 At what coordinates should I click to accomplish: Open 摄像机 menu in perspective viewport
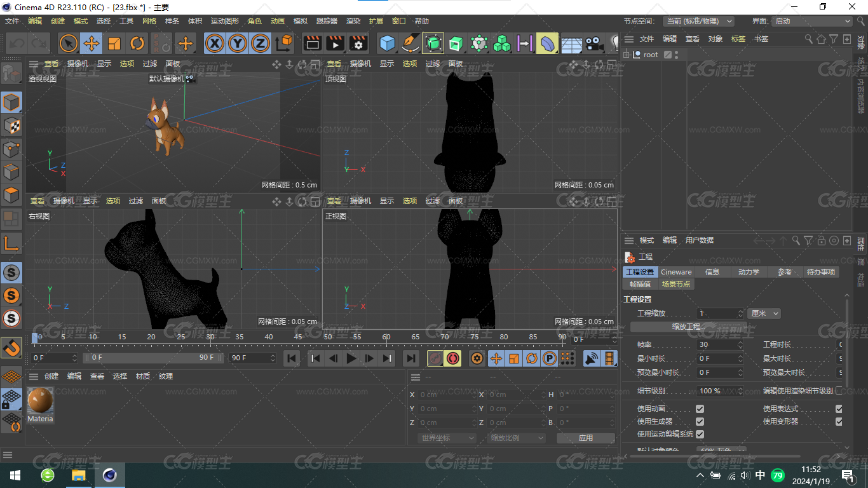pyautogui.click(x=78, y=64)
